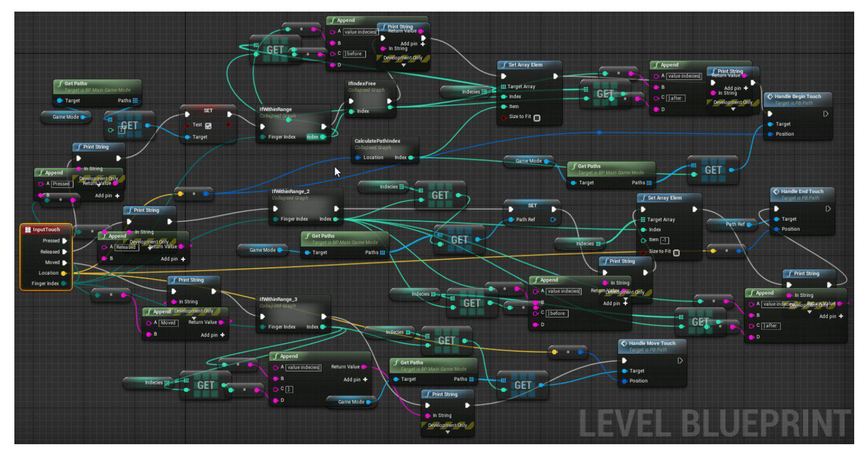Click the yellow Location pin on InputTouch
Screen dimensions: 868x458
[63, 273]
